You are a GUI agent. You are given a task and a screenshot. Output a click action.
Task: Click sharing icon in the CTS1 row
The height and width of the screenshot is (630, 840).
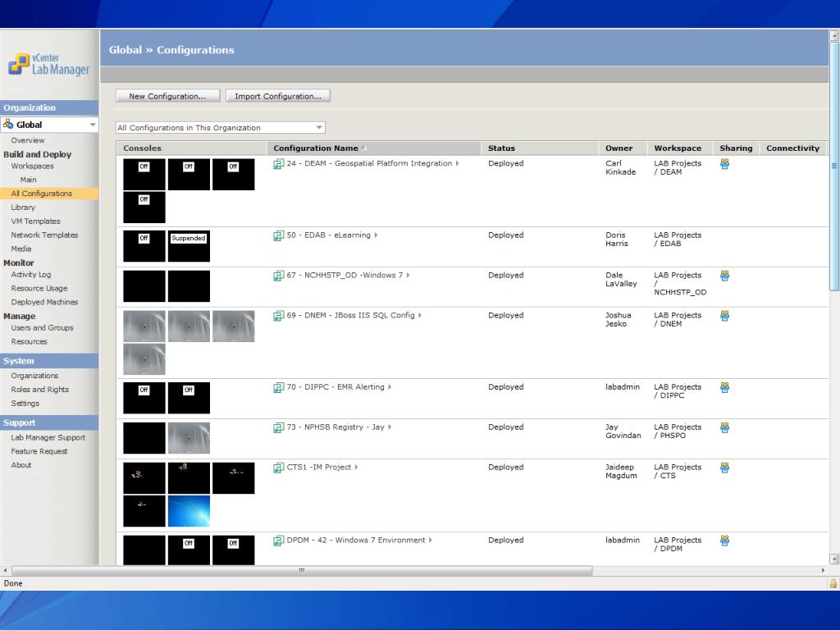[725, 468]
